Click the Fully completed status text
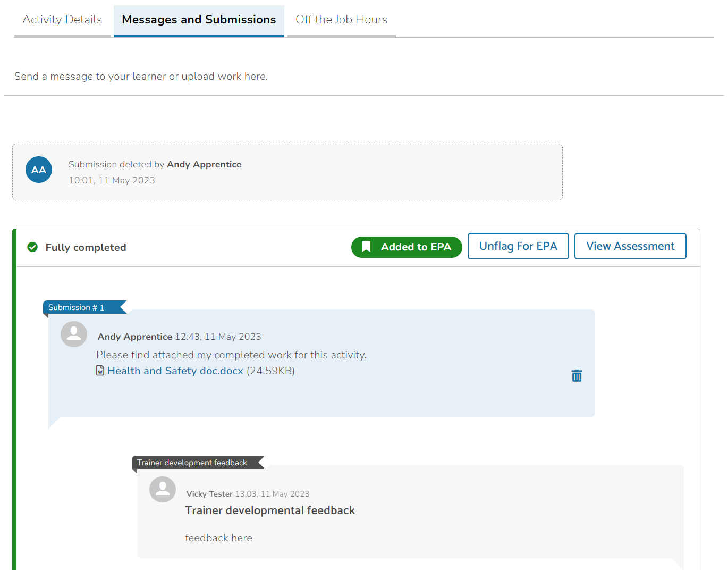The height and width of the screenshot is (570, 728). tap(86, 247)
